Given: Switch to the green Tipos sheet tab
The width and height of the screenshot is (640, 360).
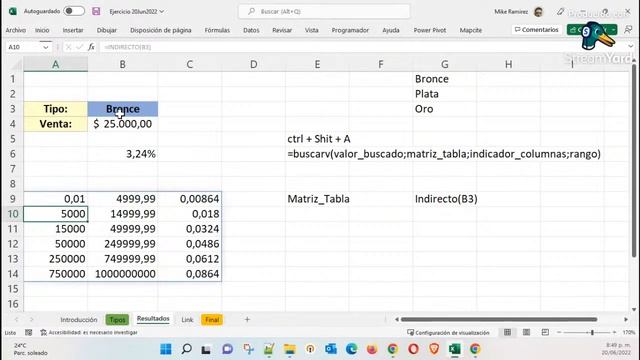Looking at the screenshot, I should pyautogui.click(x=117, y=320).
